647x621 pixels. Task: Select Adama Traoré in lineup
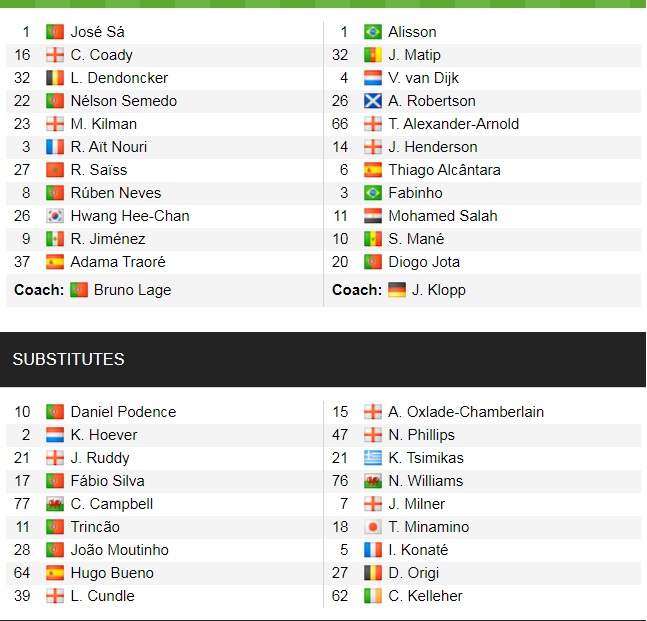[x=118, y=262]
